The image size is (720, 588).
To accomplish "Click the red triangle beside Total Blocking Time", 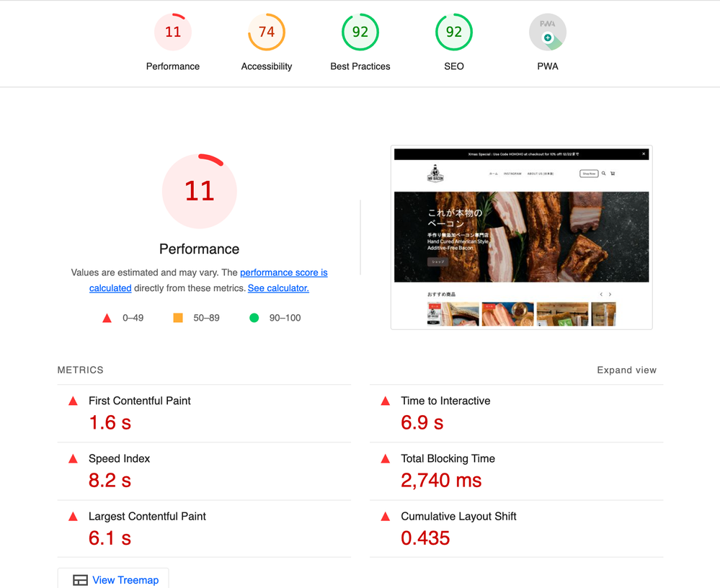I will [x=386, y=459].
